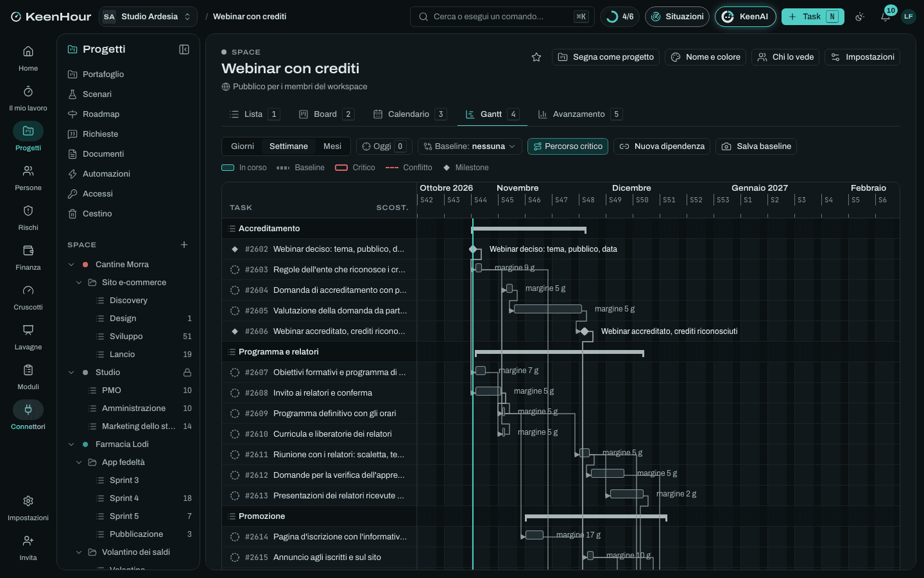Click the search command input field
924x578 pixels.
[x=502, y=17]
